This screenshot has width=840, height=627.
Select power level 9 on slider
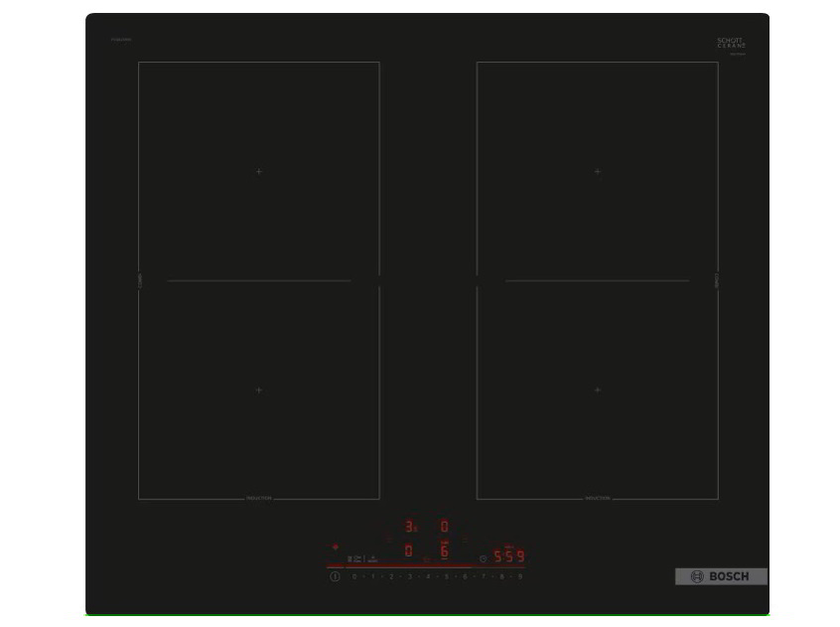(520, 576)
